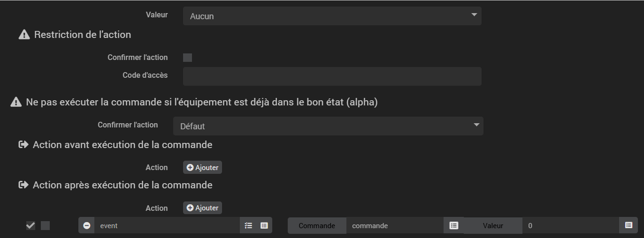Click arrow icon beside Action avant exécution heading
Image resolution: width=644 pixels, height=238 pixels.
(23, 145)
